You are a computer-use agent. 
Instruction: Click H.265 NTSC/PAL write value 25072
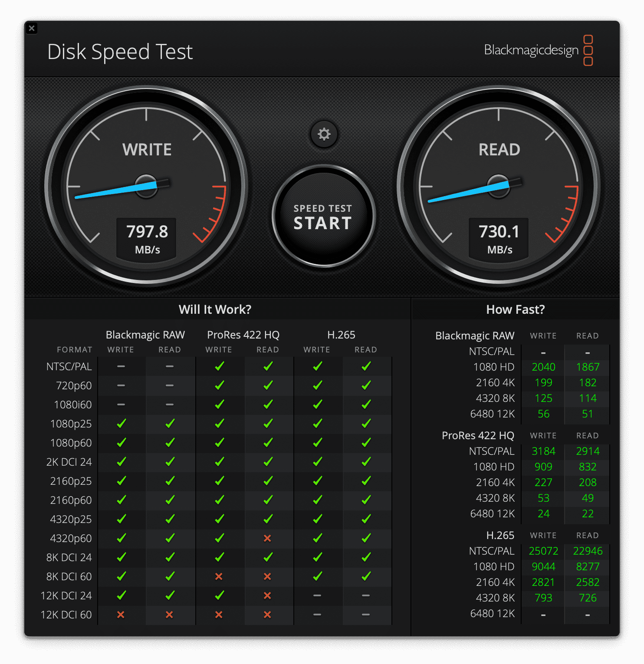point(543,551)
